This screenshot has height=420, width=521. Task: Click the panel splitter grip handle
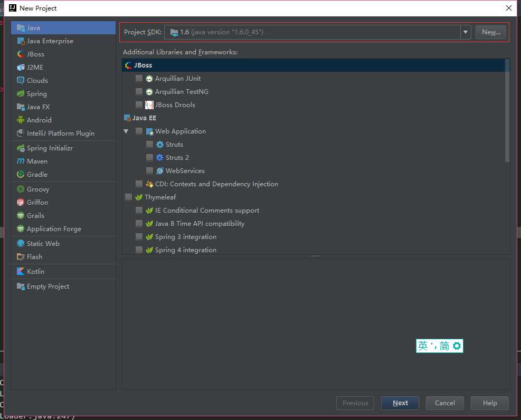[x=316, y=256]
